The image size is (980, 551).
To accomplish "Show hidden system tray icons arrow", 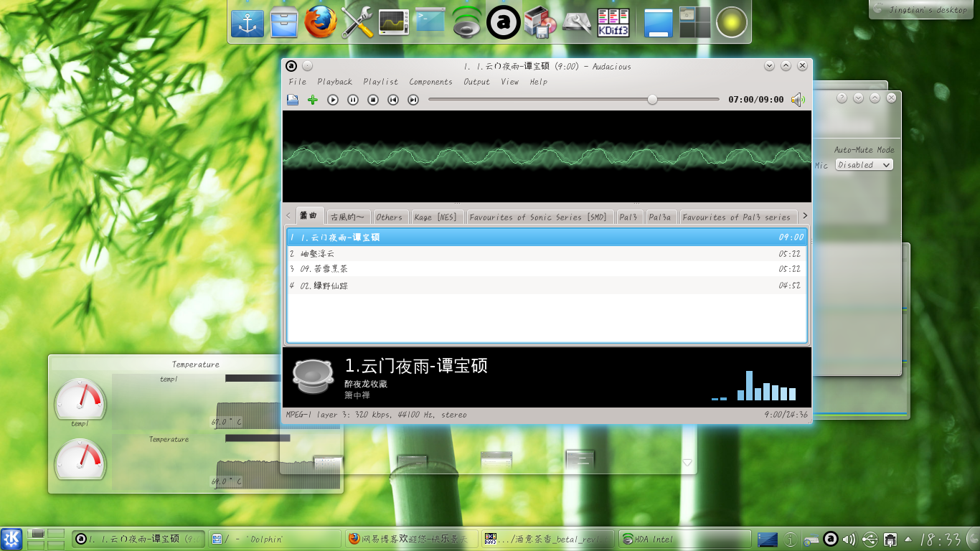I will coord(908,539).
